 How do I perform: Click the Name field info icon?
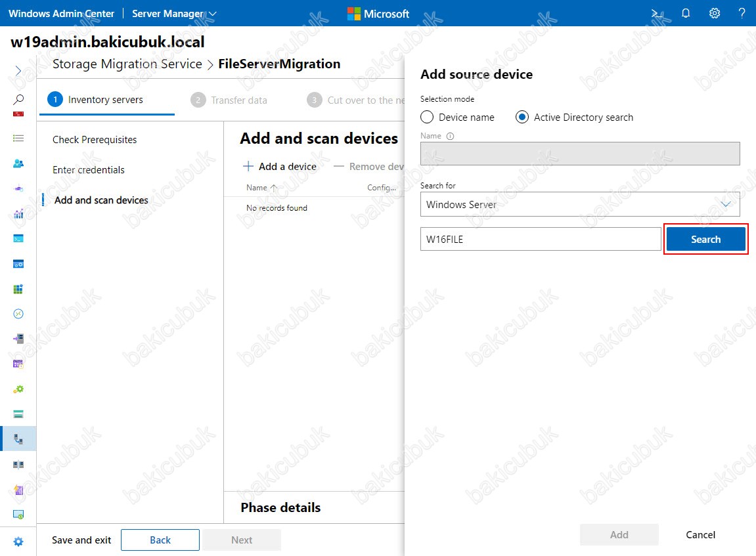(451, 137)
